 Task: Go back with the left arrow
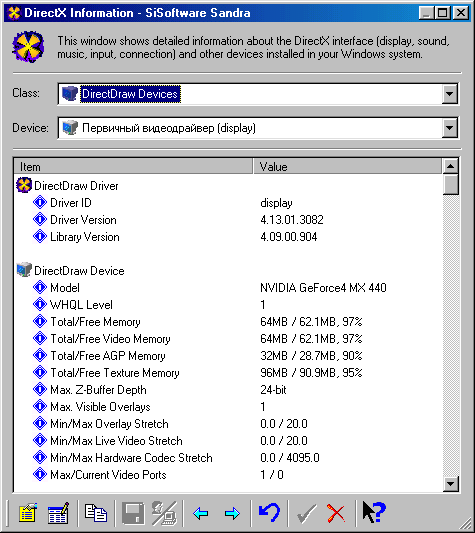(x=201, y=513)
